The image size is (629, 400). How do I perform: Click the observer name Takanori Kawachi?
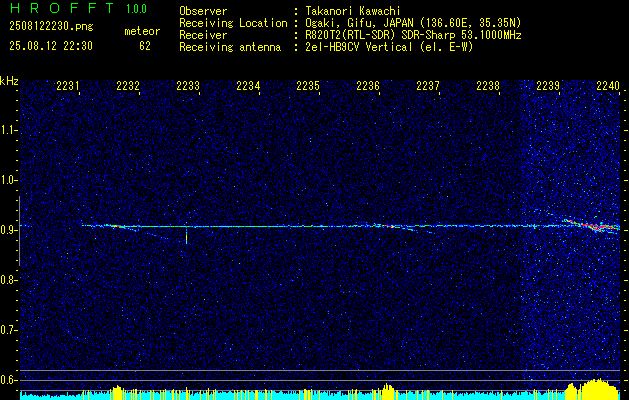coord(351,11)
